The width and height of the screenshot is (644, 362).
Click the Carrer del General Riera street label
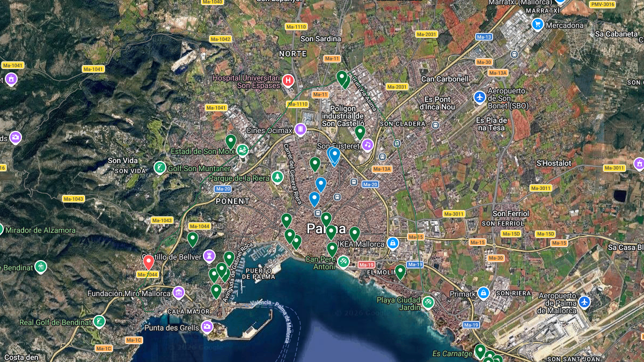[x=292, y=173]
